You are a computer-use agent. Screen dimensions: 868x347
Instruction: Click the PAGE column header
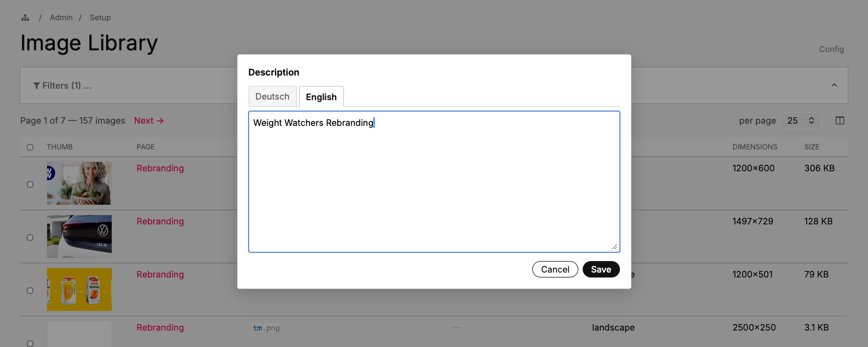tap(146, 147)
